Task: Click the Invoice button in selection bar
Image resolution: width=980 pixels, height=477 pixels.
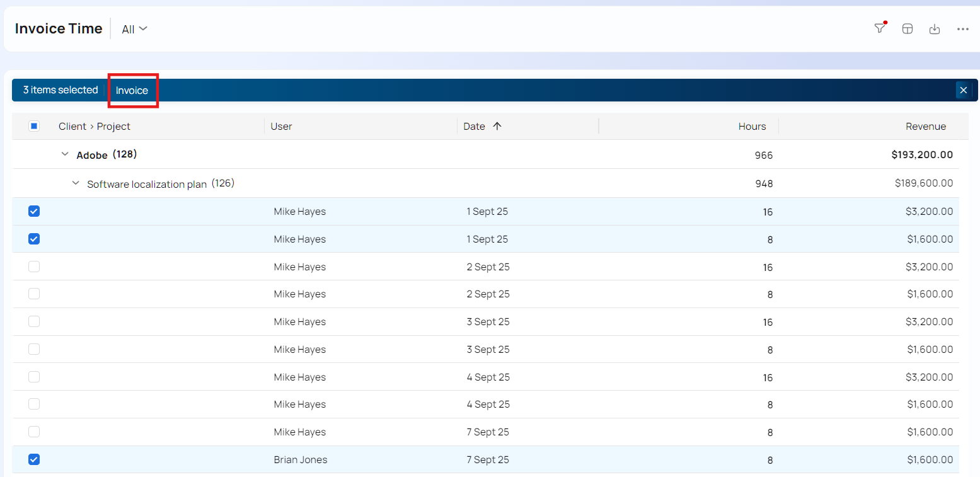Action: click(132, 90)
